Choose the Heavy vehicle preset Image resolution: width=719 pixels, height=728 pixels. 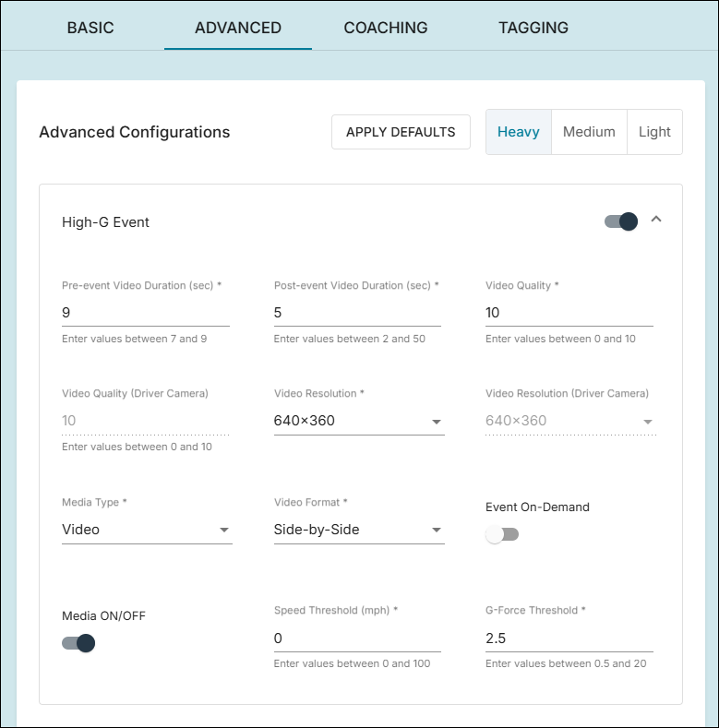pyautogui.click(x=519, y=132)
